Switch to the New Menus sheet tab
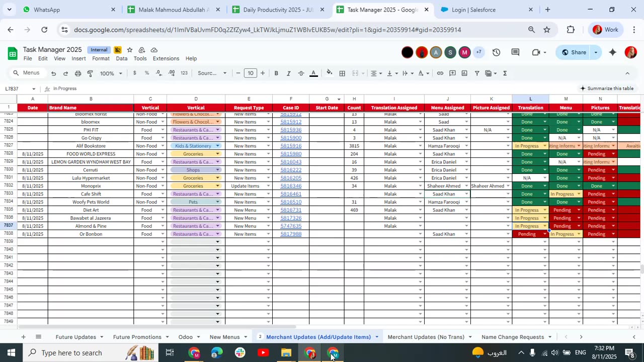 click(x=224, y=337)
